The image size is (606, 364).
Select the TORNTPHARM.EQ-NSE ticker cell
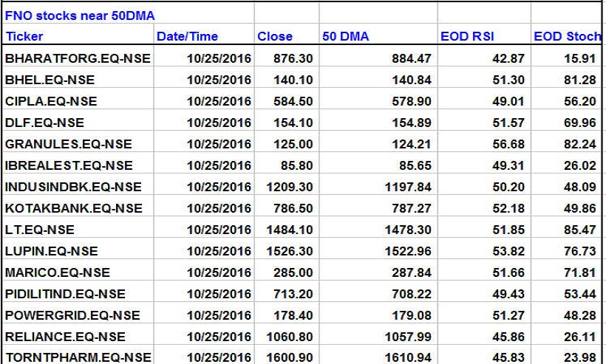pyautogui.click(x=78, y=357)
